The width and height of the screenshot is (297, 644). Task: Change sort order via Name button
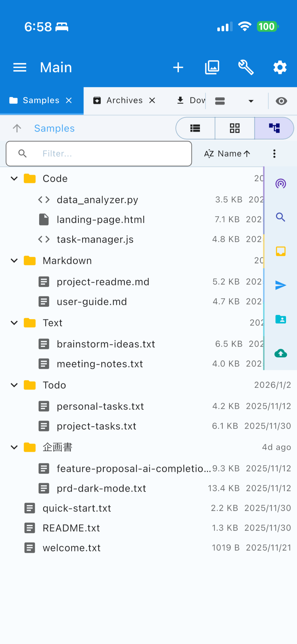pos(227,154)
